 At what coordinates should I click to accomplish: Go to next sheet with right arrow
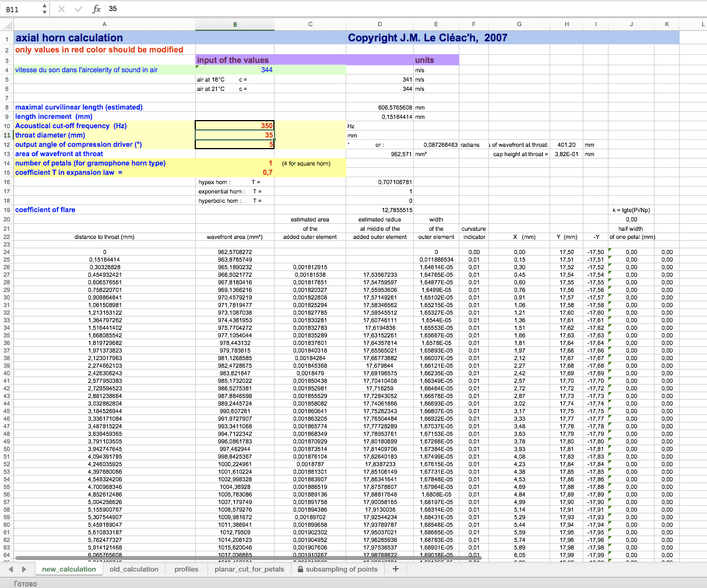pyautogui.click(x=24, y=569)
